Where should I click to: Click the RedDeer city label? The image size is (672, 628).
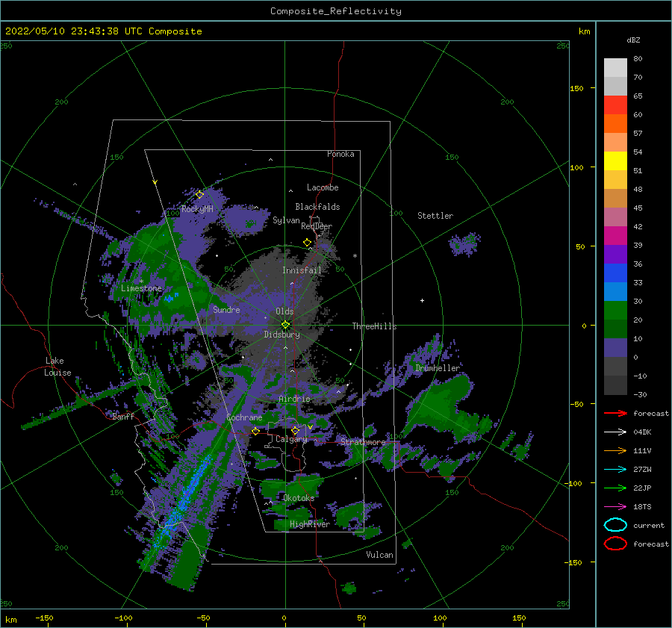317,226
